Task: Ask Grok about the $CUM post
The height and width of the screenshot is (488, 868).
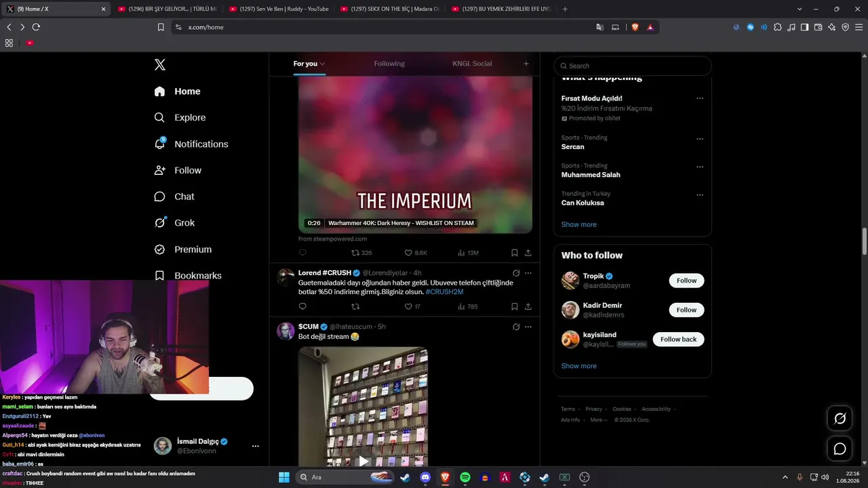Action: 516,327
